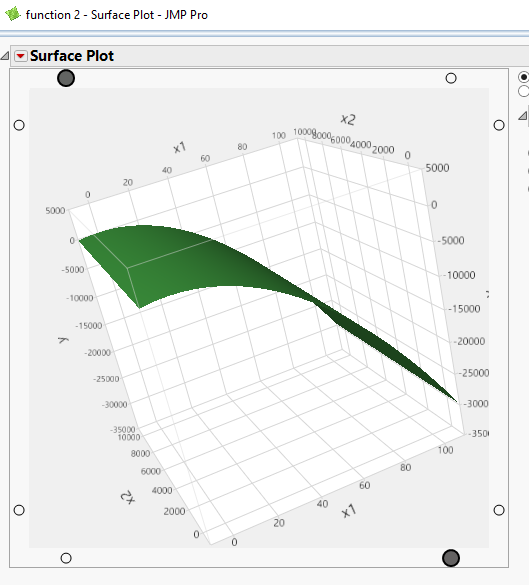Collapse the Surface Plot outline disclosure triangle
Image resolution: width=529 pixels, height=585 pixels.
coord(5,56)
